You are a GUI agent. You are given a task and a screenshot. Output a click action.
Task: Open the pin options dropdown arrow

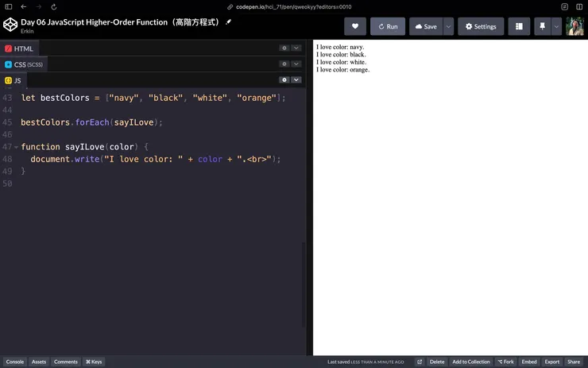pyautogui.click(x=556, y=26)
